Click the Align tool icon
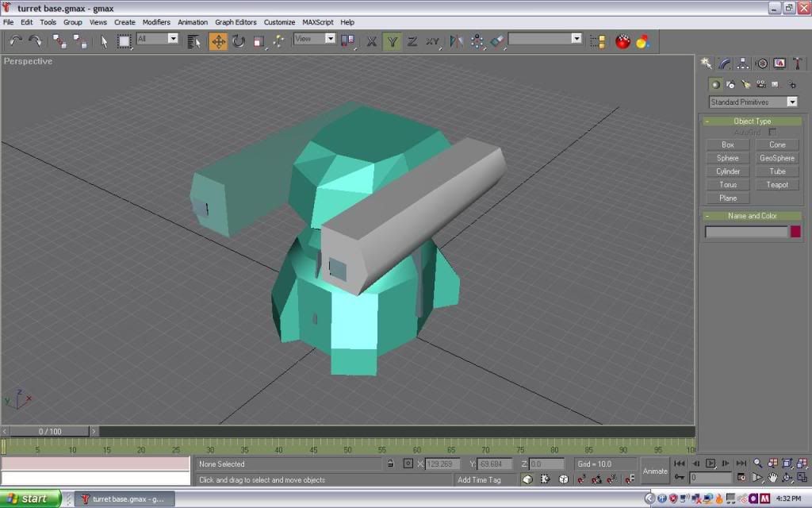 pos(497,41)
